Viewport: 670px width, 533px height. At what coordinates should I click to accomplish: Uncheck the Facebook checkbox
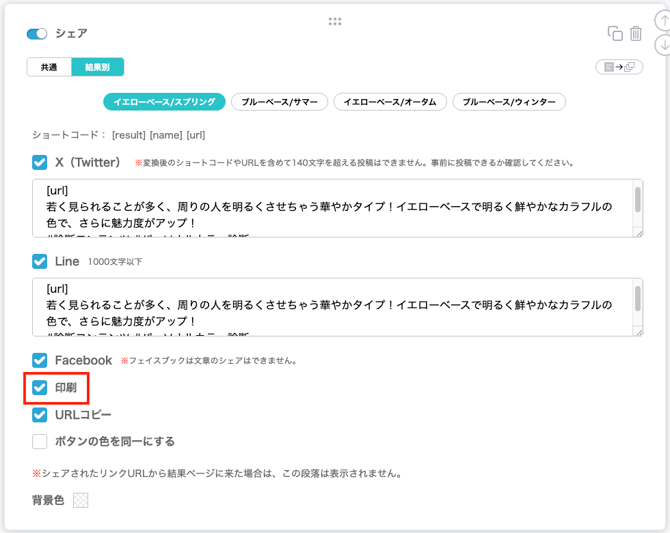[x=40, y=360]
